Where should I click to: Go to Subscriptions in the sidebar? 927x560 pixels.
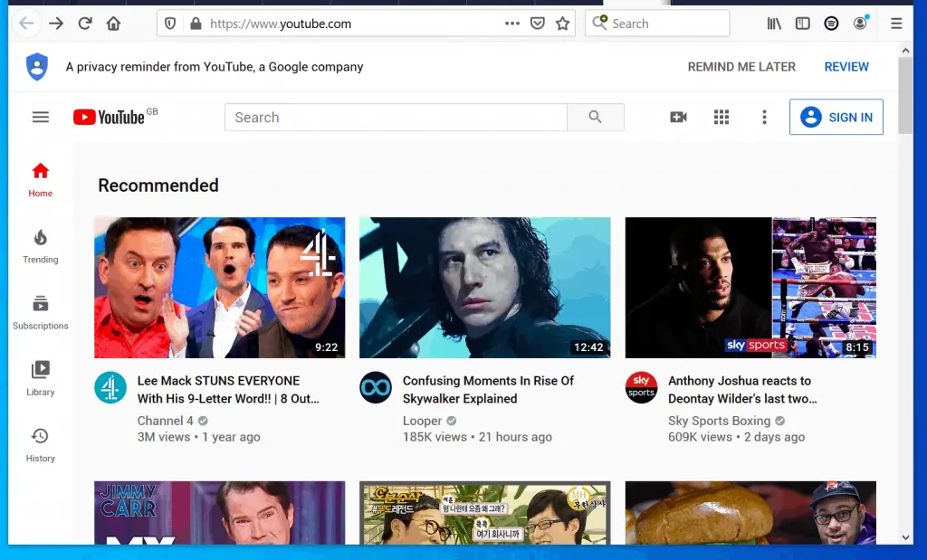tap(41, 312)
